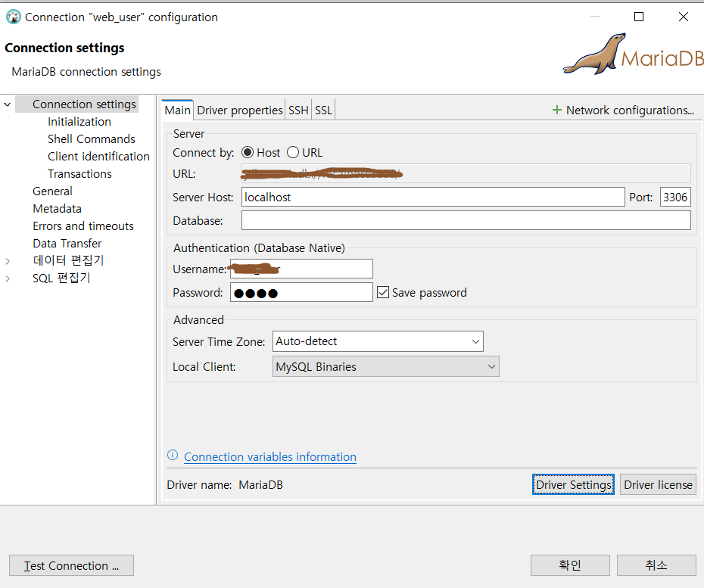Select Transactions in the tree

click(80, 174)
